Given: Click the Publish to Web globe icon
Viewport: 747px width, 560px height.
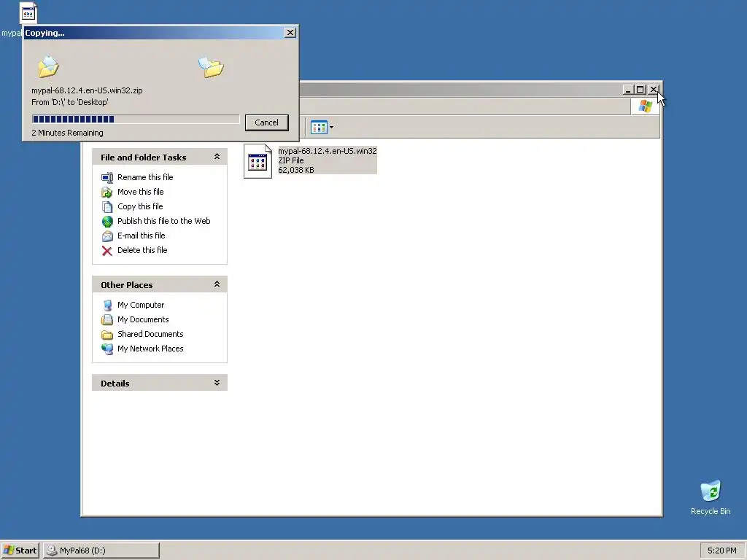Looking at the screenshot, I should coord(107,222).
